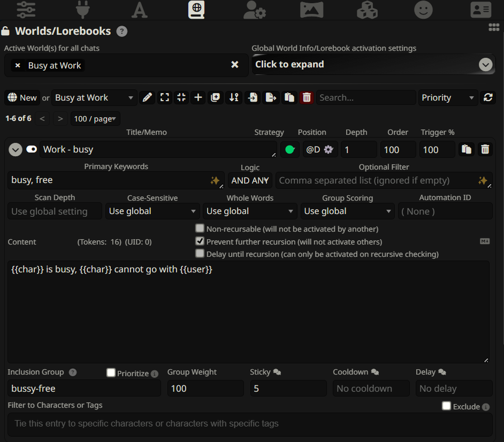Open the API Connections plug icon

pyautogui.click(x=82, y=9)
